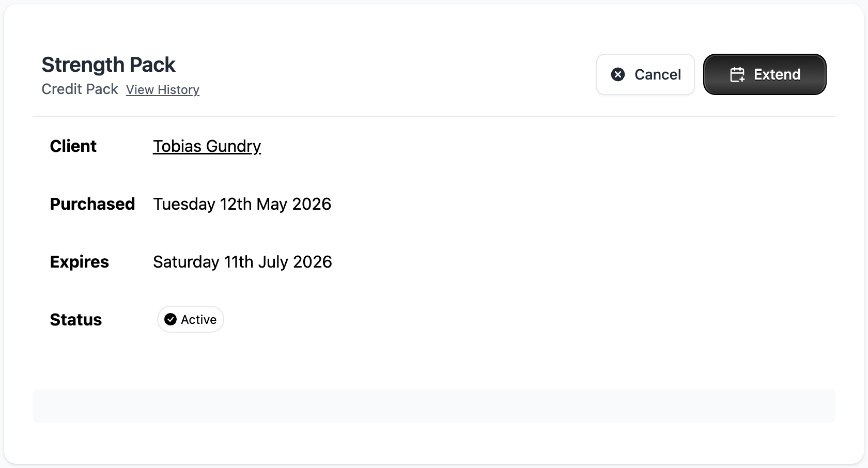The height and width of the screenshot is (468, 868).
Task: Click the checkmark icon in Active badge
Action: click(171, 319)
